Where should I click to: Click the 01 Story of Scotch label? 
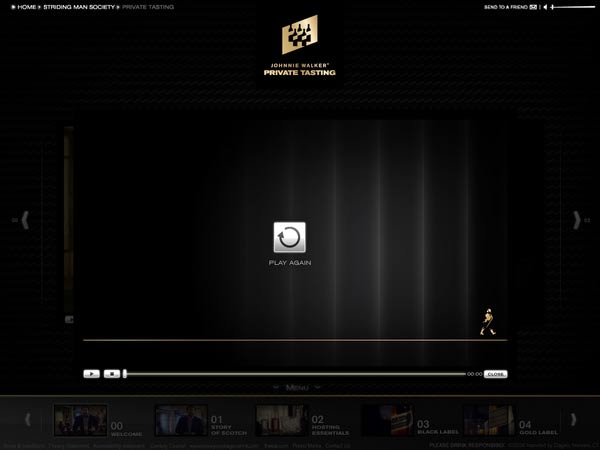pyautogui.click(x=228, y=426)
